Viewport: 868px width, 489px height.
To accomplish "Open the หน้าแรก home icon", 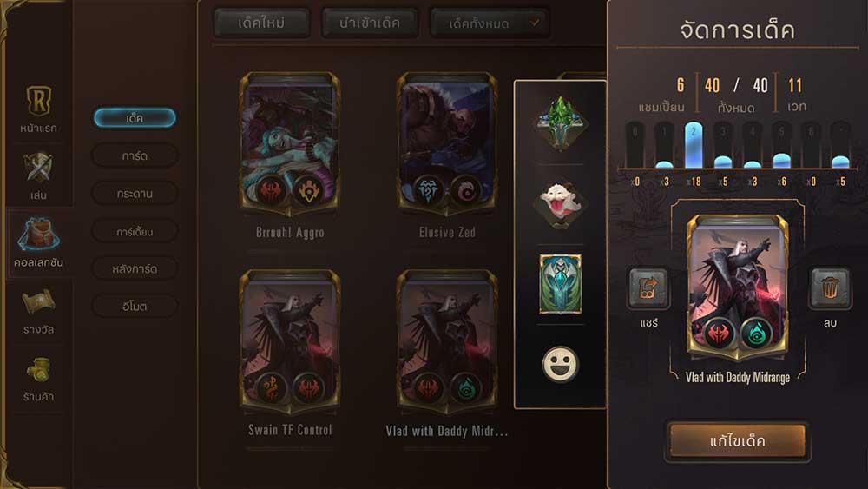I will click(39, 102).
